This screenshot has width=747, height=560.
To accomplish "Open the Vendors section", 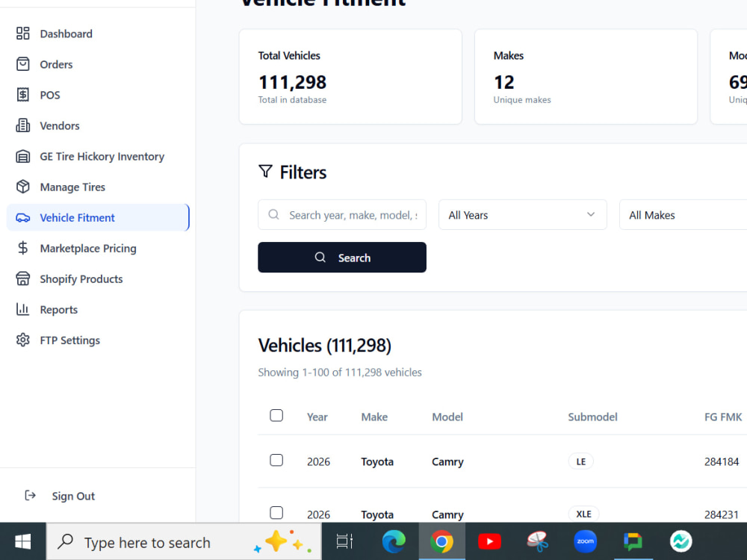I will (60, 125).
